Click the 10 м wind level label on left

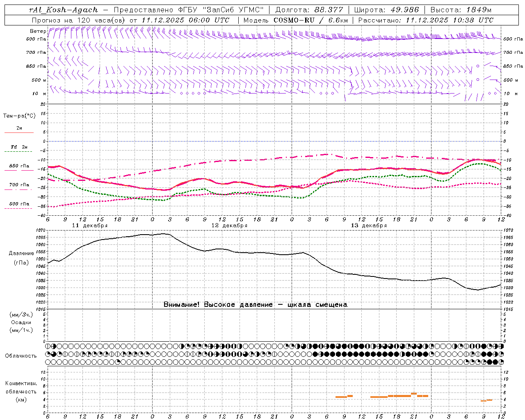39,94
